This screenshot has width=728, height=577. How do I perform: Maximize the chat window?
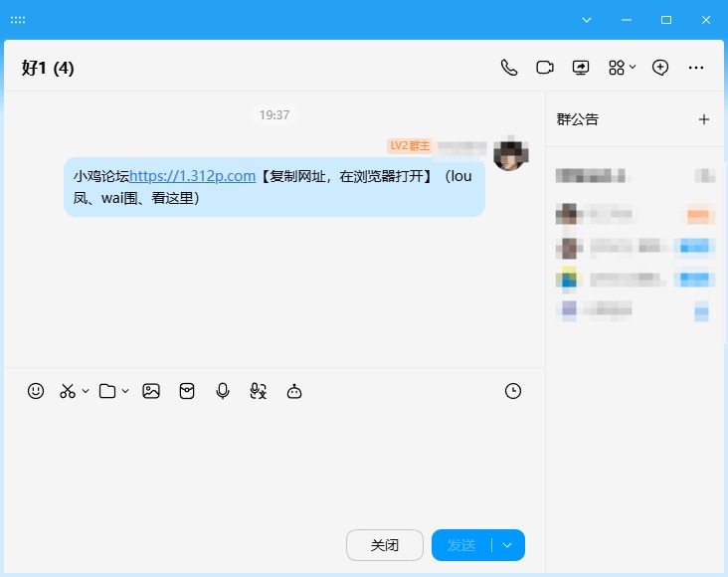666,20
